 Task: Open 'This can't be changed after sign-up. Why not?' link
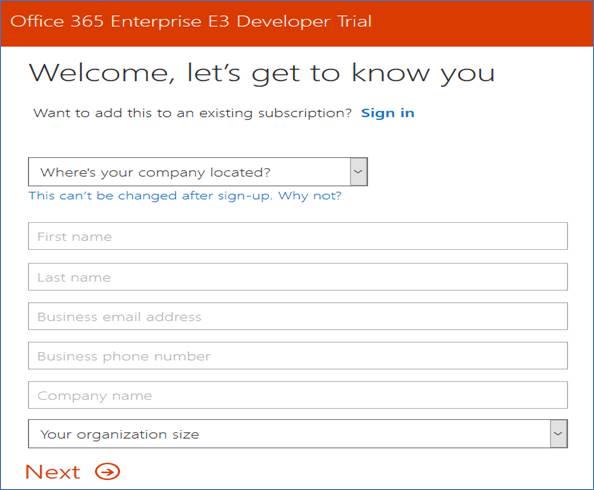(185, 196)
